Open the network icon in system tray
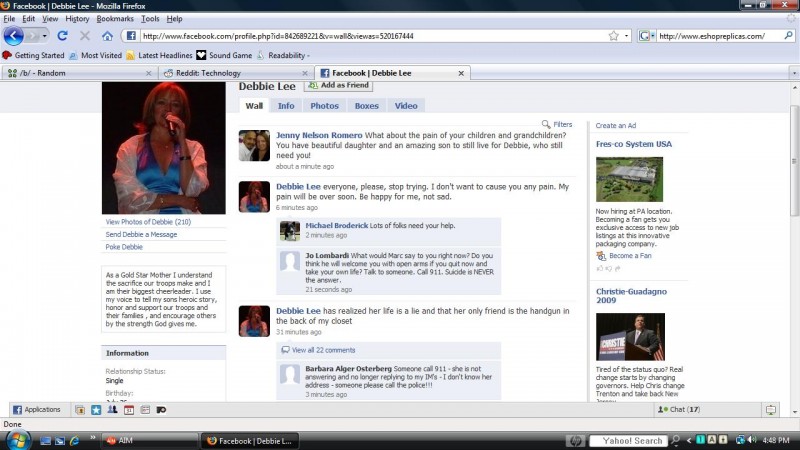 (x=740, y=440)
